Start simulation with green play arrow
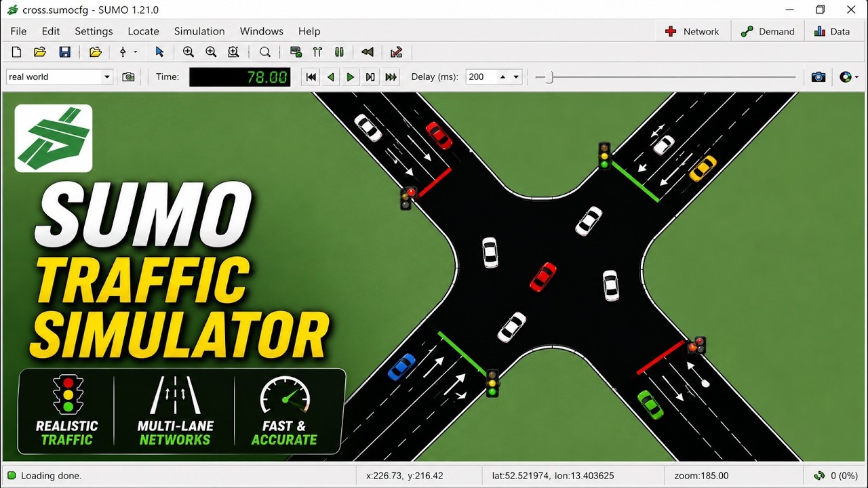The height and width of the screenshot is (488, 868). [351, 77]
